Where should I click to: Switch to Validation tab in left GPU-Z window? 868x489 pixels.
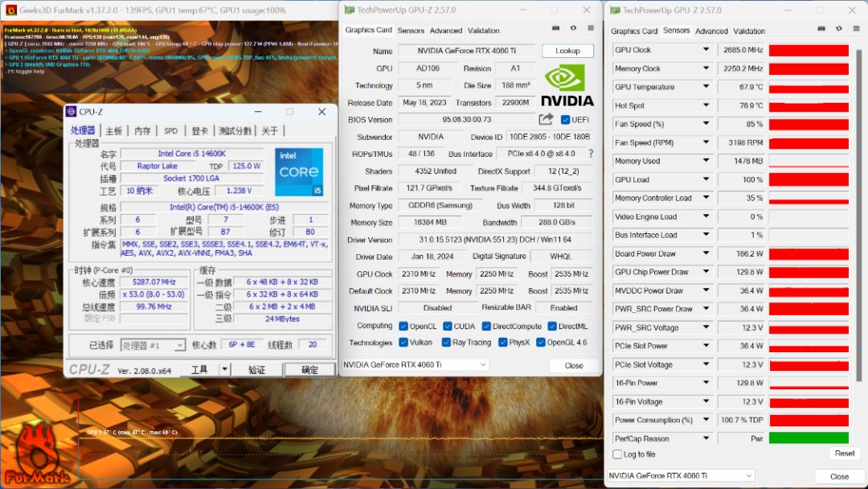click(483, 31)
